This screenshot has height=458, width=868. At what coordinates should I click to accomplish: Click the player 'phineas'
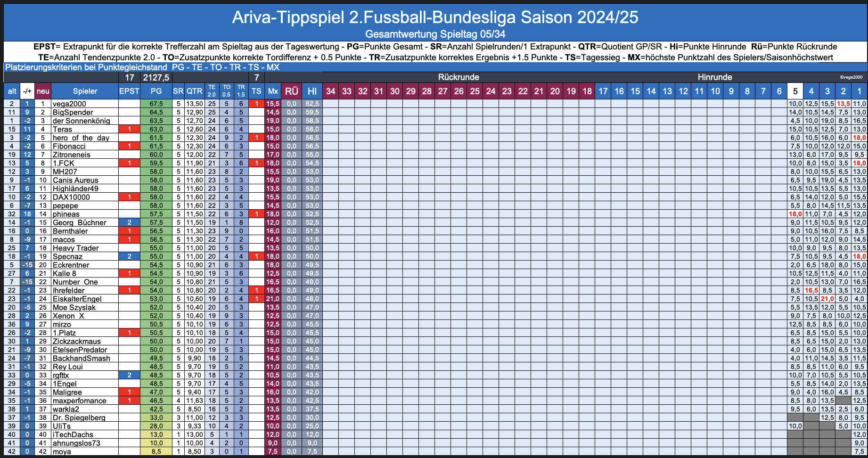pyautogui.click(x=66, y=214)
